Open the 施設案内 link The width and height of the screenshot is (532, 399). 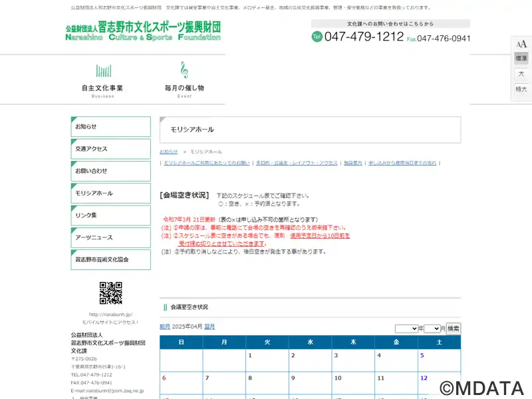[x=353, y=163]
